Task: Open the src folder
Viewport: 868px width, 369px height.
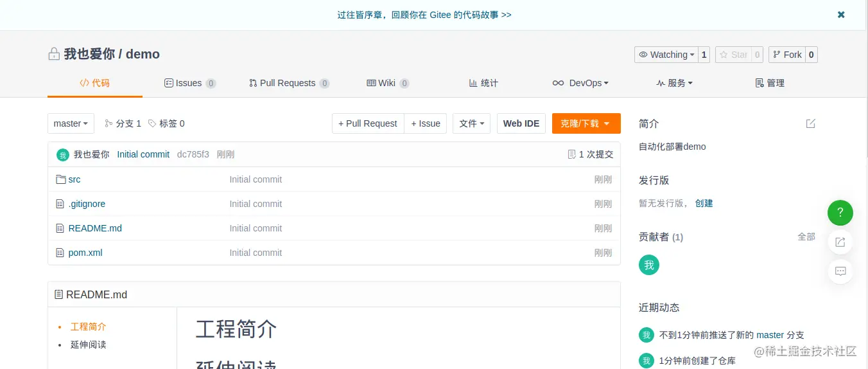Action: tap(74, 179)
